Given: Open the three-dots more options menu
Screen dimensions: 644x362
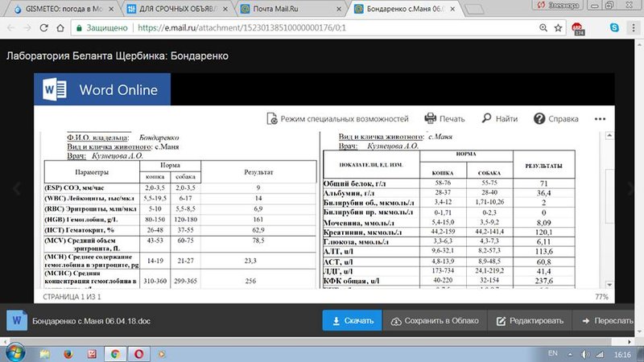Looking at the screenshot, I should (x=600, y=119).
